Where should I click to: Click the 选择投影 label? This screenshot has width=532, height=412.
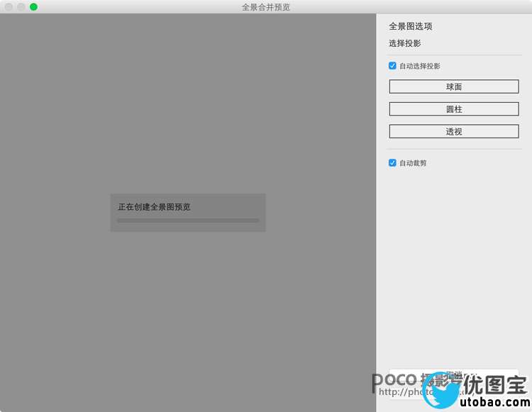[x=405, y=43]
